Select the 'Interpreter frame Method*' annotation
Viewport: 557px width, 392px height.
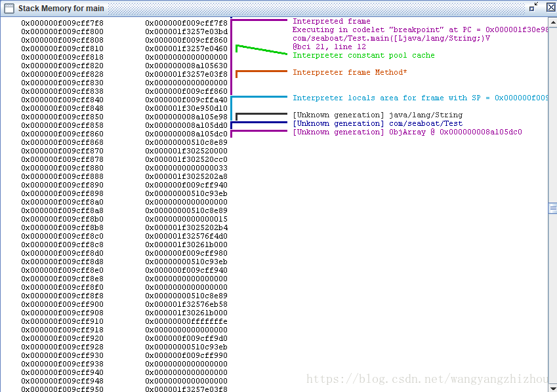[350, 72]
